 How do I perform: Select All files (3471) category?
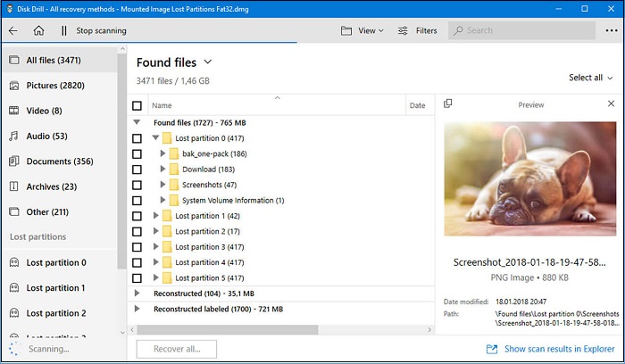coord(60,60)
